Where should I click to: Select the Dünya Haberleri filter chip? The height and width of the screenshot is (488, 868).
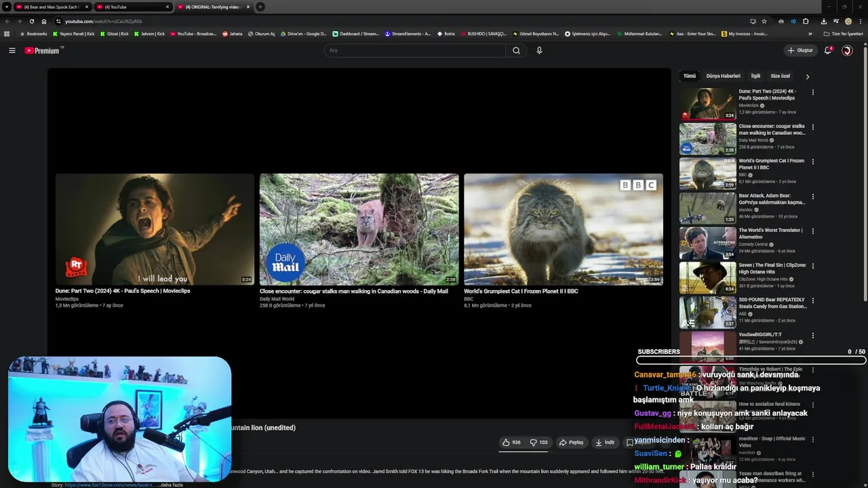click(x=723, y=76)
